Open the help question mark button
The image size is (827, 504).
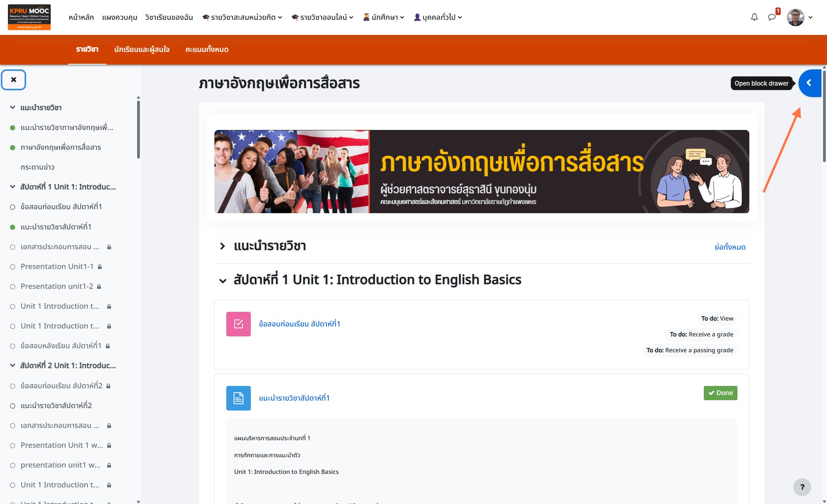coord(802,487)
